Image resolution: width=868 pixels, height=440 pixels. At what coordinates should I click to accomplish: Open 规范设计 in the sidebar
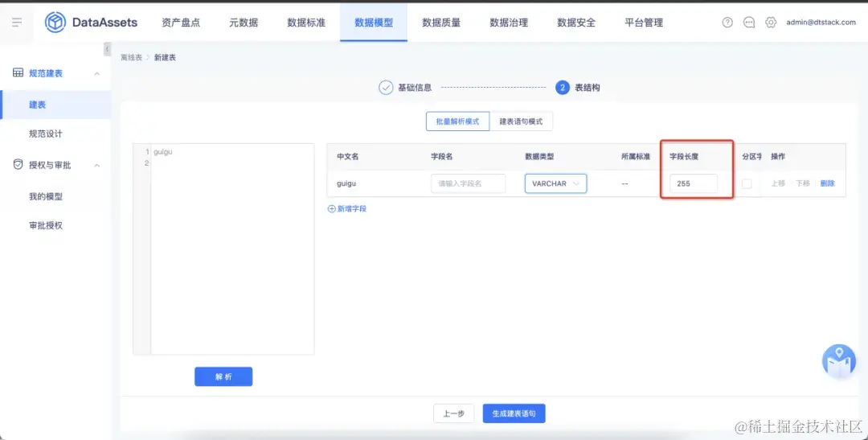(x=46, y=134)
